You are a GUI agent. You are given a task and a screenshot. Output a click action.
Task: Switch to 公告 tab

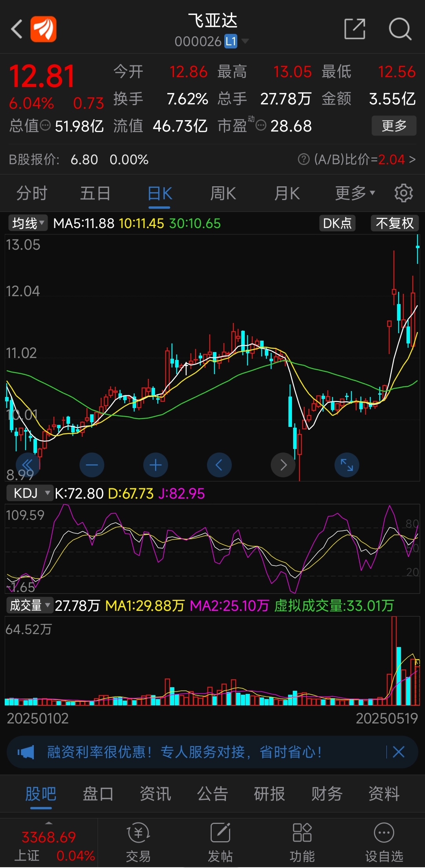[213, 794]
